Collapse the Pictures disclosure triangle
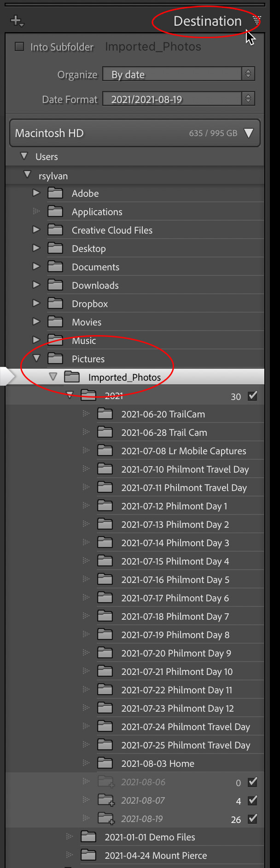The width and height of the screenshot is (280, 868). (x=36, y=359)
